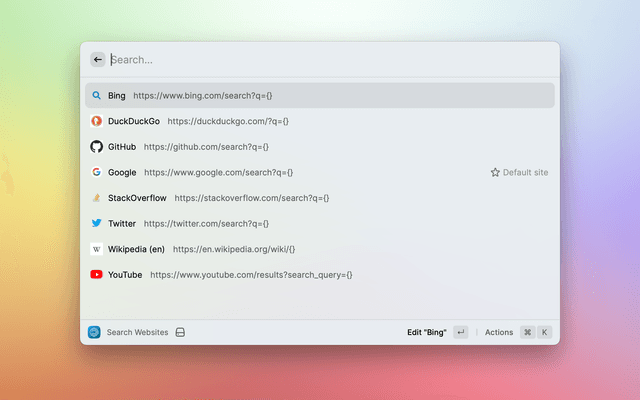Click the icon next to Search Websites label

point(180,332)
